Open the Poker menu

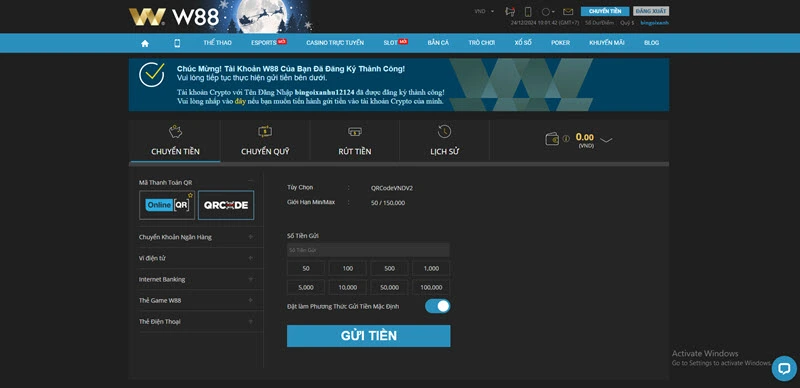coord(560,43)
